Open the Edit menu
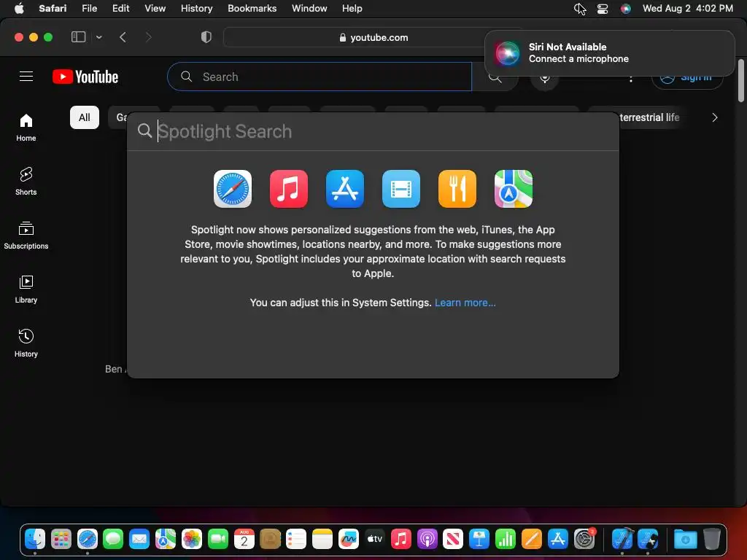The width and height of the screenshot is (747, 560). point(120,8)
